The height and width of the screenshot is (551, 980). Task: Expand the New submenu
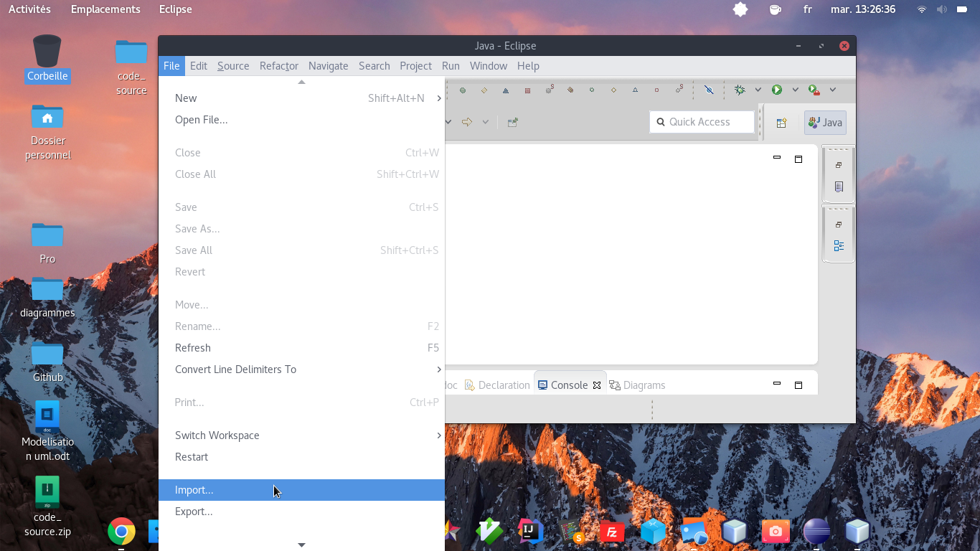(x=301, y=98)
